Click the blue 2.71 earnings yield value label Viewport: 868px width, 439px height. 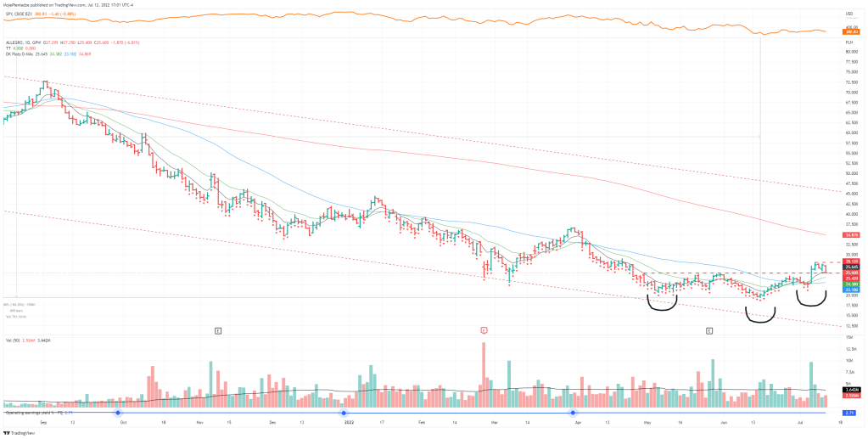pos(850,413)
